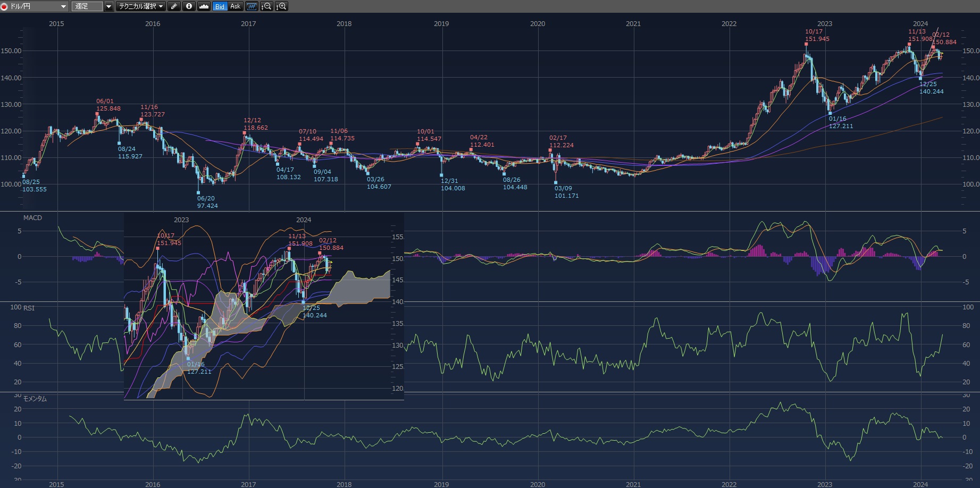Click the vertical zoom in magnifier
Viewport: 980px width, 488px height.
(281, 6)
